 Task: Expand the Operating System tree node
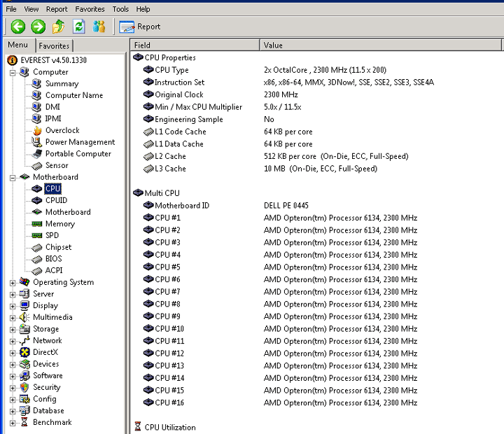pyautogui.click(x=12, y=283)
